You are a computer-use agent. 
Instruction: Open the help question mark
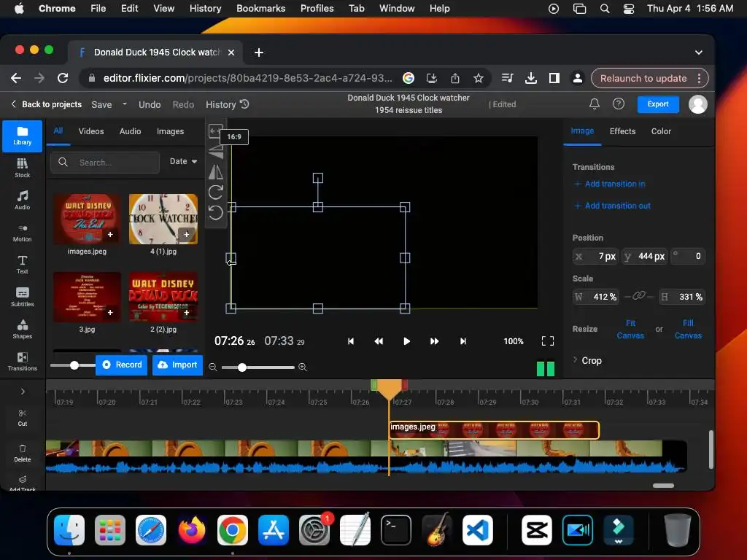[619, 104]
